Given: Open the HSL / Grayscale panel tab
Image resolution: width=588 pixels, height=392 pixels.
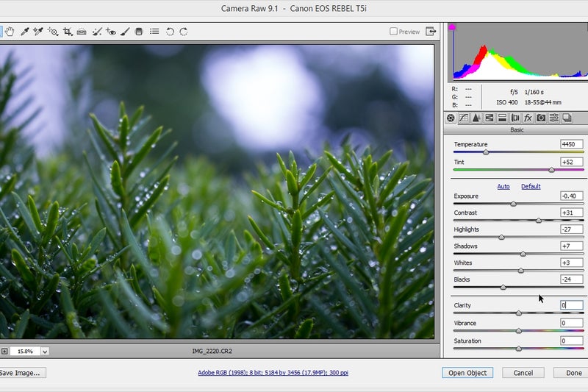Looking at the screenshot, I should [489, 118].
